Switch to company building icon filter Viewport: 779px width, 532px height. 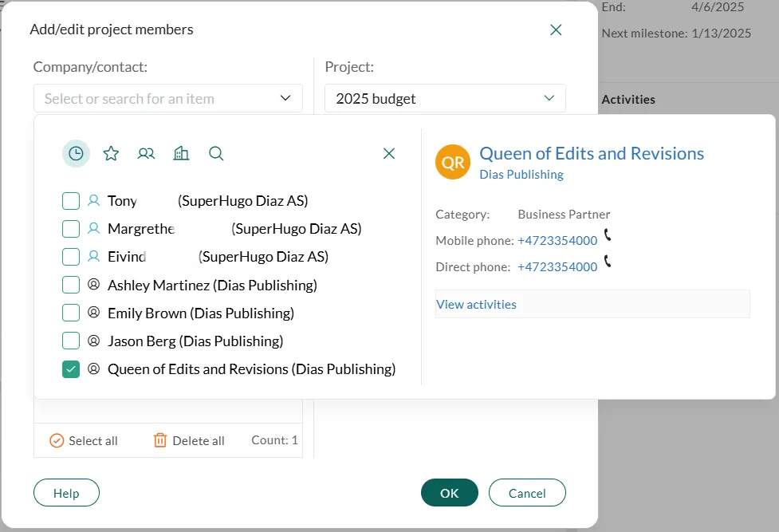pos(181,153)
